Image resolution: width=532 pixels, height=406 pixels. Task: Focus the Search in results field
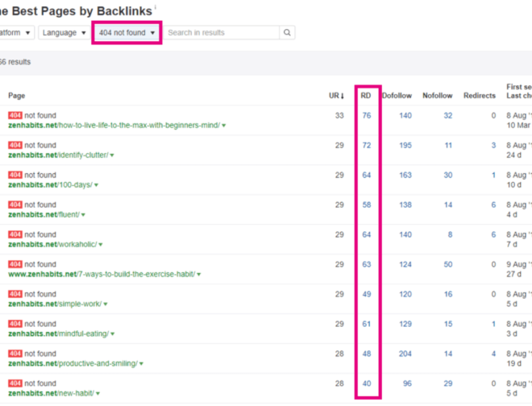click(222, 32)
